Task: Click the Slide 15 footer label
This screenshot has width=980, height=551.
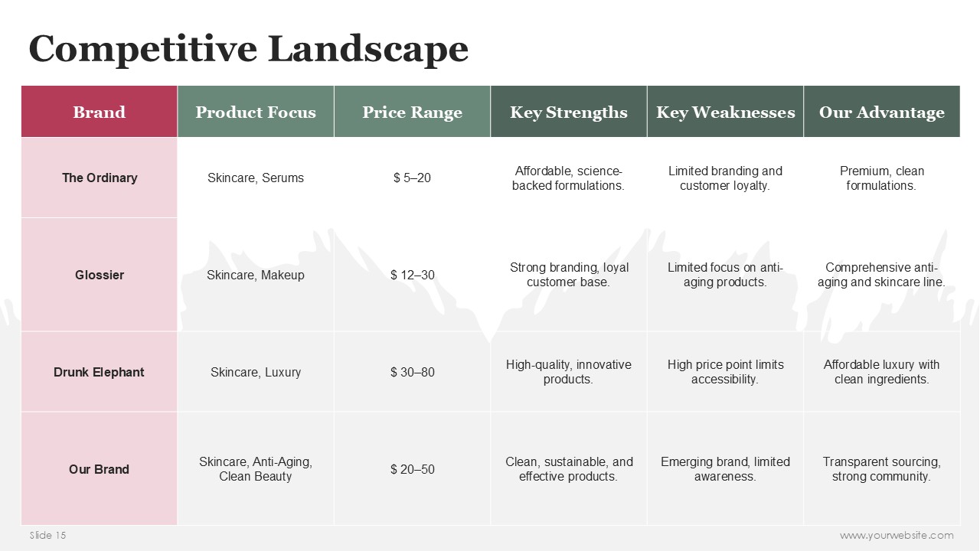Action: click(x=48, y=535)
